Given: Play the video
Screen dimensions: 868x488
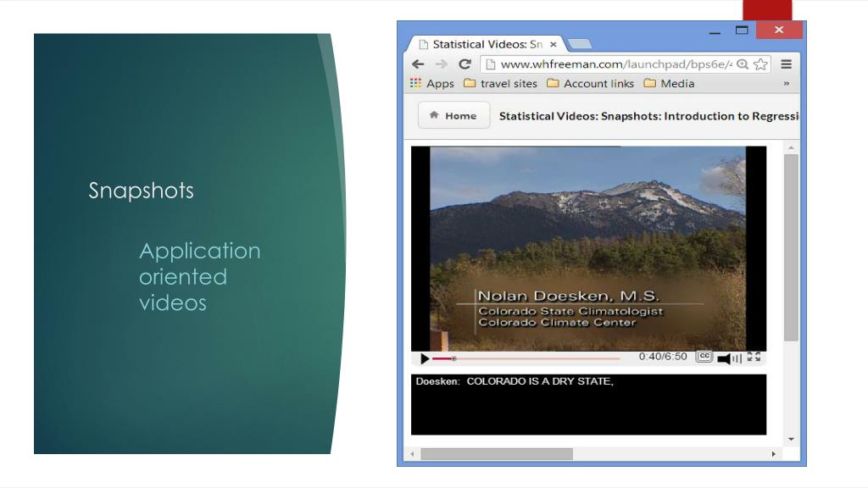Looking at the screenshot, I should click(425, 358).
